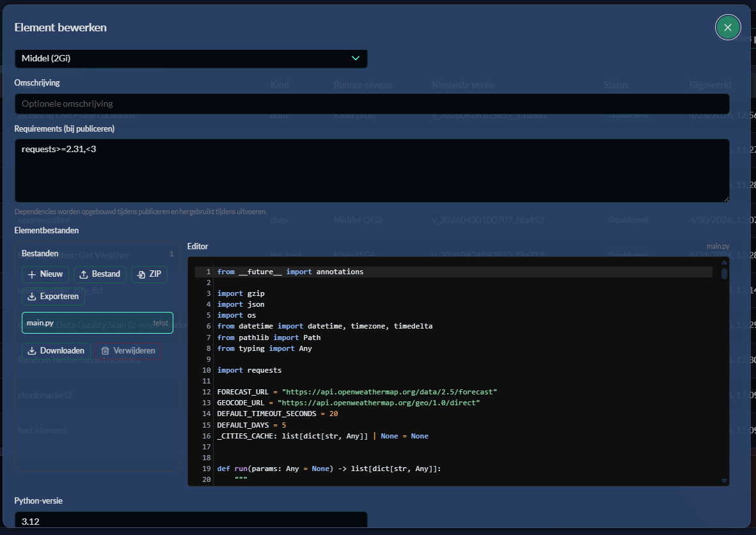Click the ZIP import button
The height and width of the screenshot is (535, 756).
150,274
